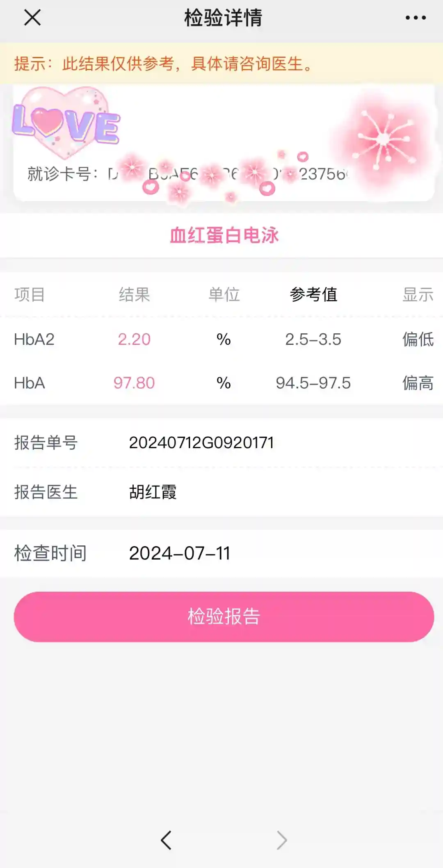Tap the 偏低 indicator for HbA2
This screenshot has width=443, height=868.
point(418,339)
